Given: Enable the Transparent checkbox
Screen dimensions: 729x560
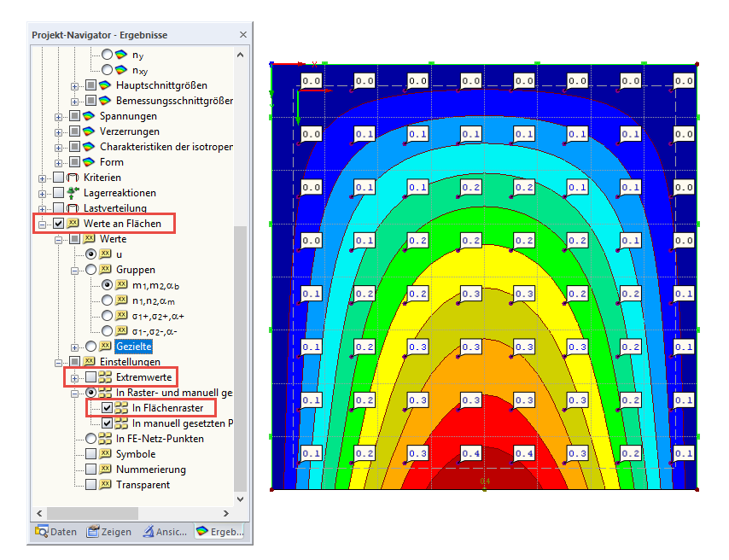Looking at the screenshot, I should pos(90,484).
